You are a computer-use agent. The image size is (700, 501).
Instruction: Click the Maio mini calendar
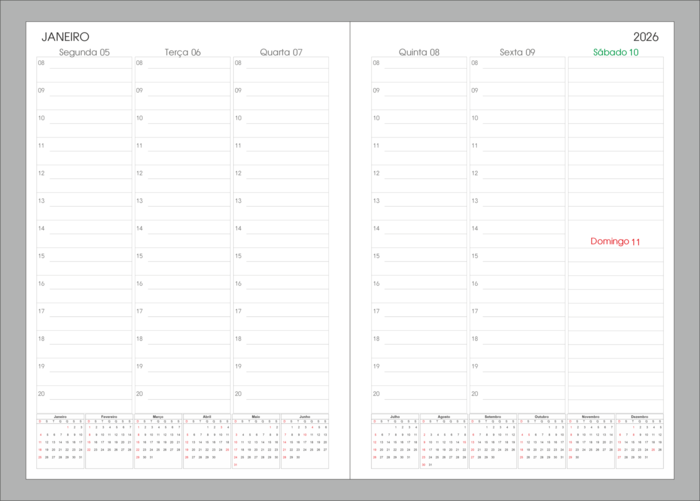coord(256,441)
